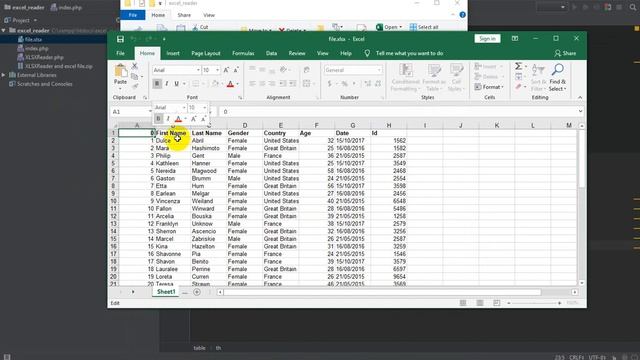Viewport: 640px width, 360px height.
Task: Add a new sheet with plus icon
Action: [x=197, y=292]
